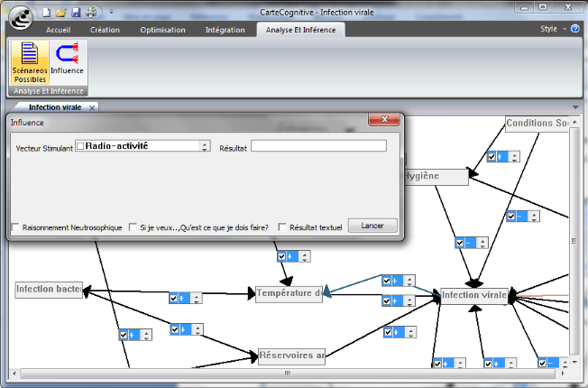The width and height of the screenshot is (588, 388).
Task: Click the Vecteur Stimulant list spinner
Action: tap(205, 146)
